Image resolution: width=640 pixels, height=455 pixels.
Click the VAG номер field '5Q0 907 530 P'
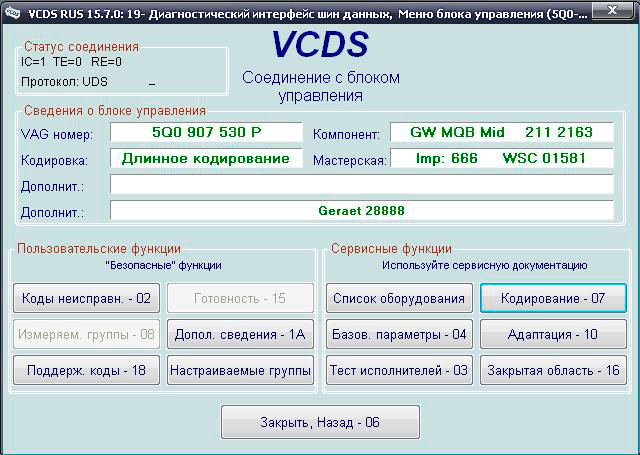coord(206,133)
